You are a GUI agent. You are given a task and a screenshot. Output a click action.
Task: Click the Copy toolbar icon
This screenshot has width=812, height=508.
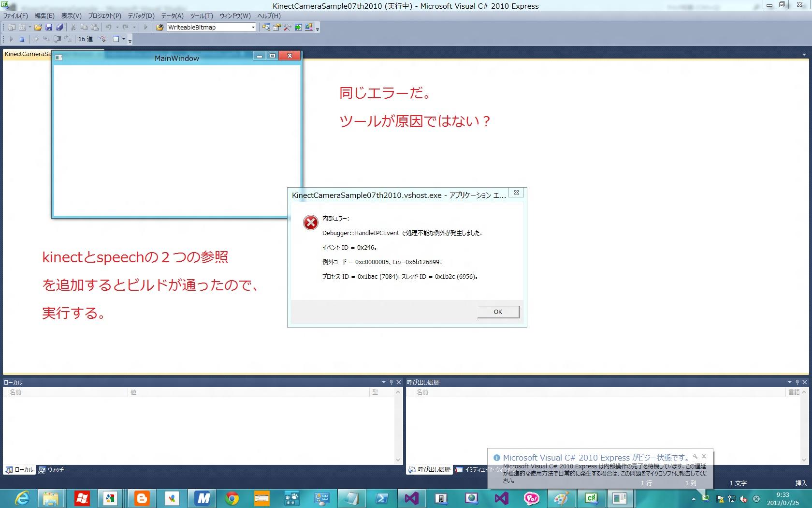[84, 27]
